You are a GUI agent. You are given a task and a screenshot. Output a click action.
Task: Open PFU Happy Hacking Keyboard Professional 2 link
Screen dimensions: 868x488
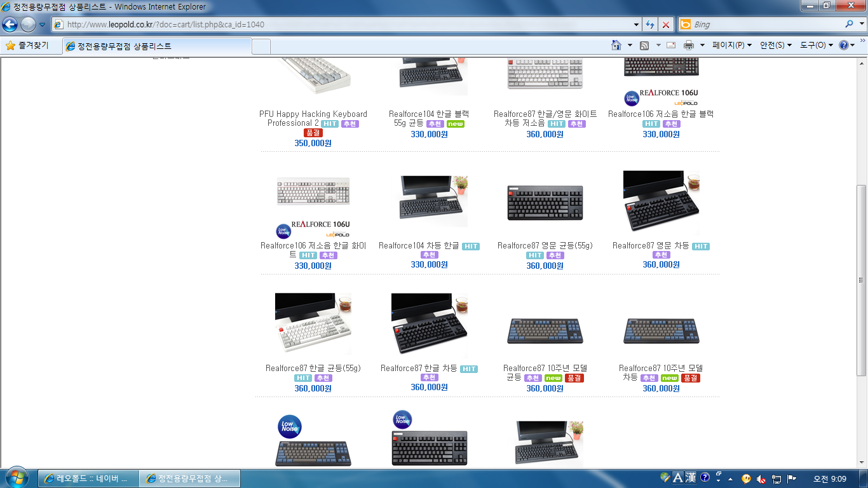click(313, 119)
